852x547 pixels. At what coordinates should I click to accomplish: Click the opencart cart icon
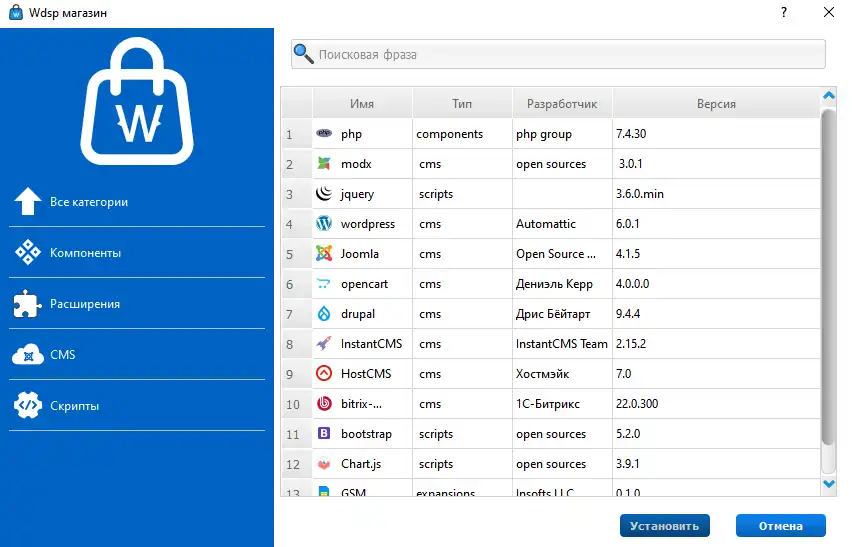point(324,283)
